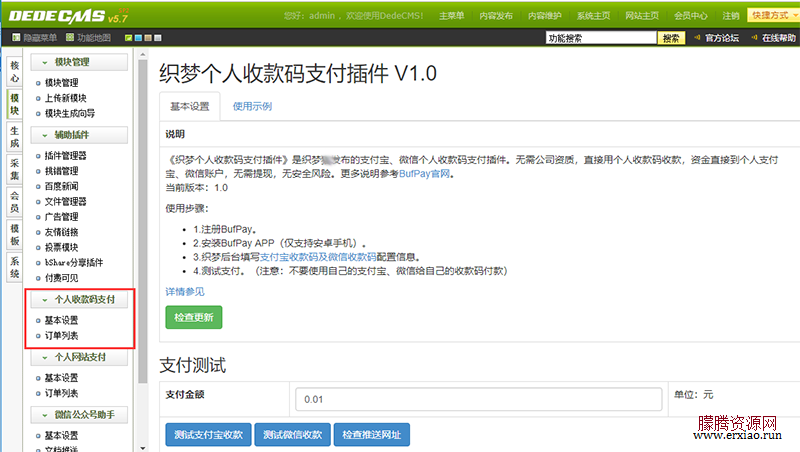The image size is (800, 452).
Task: Open 挑错管理 sidebar item
Action: (61, 171)
